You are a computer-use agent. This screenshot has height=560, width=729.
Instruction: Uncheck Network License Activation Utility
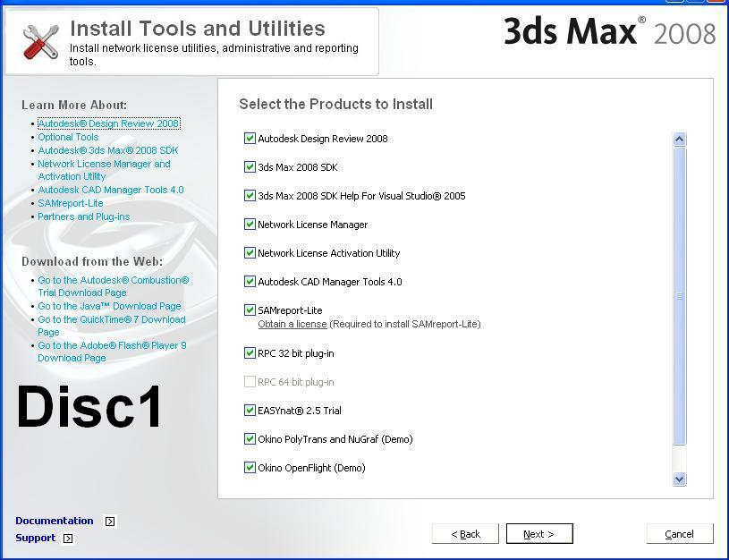tap(250, 252)
